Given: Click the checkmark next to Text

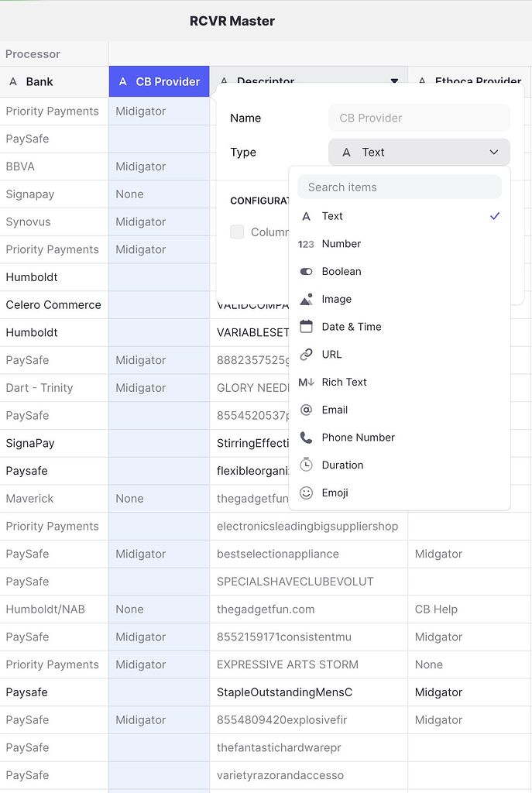Looking at the screenshot, I should pyautogui.click(x=495, y=216).
